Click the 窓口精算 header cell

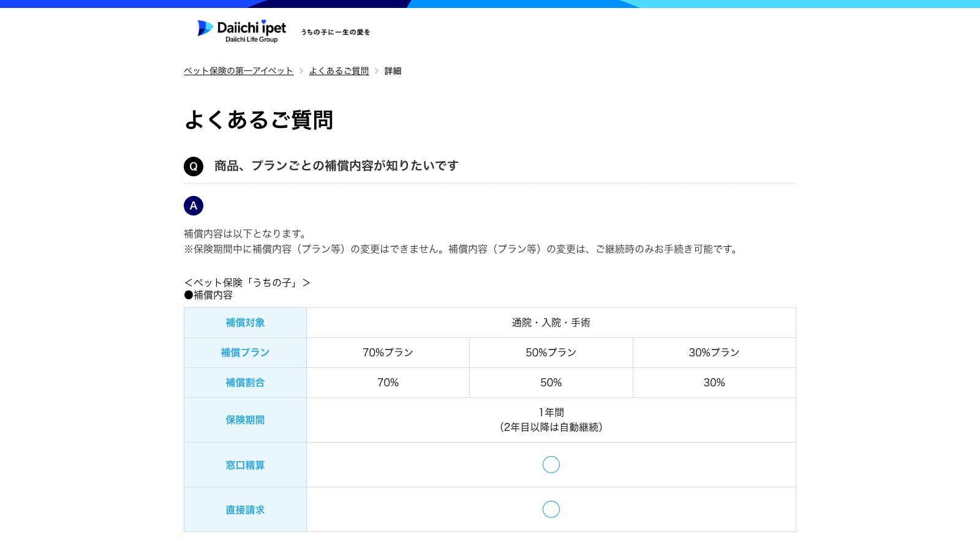point(245,465)
